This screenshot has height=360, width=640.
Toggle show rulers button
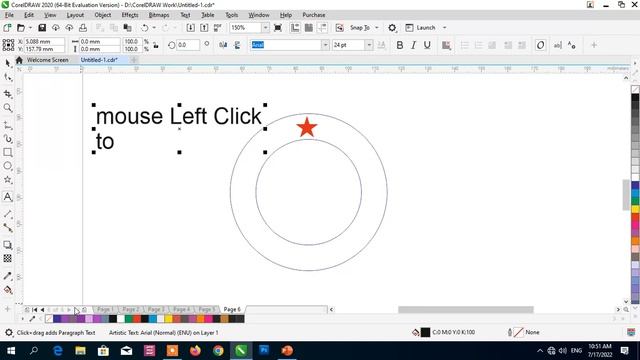point(295,28)
